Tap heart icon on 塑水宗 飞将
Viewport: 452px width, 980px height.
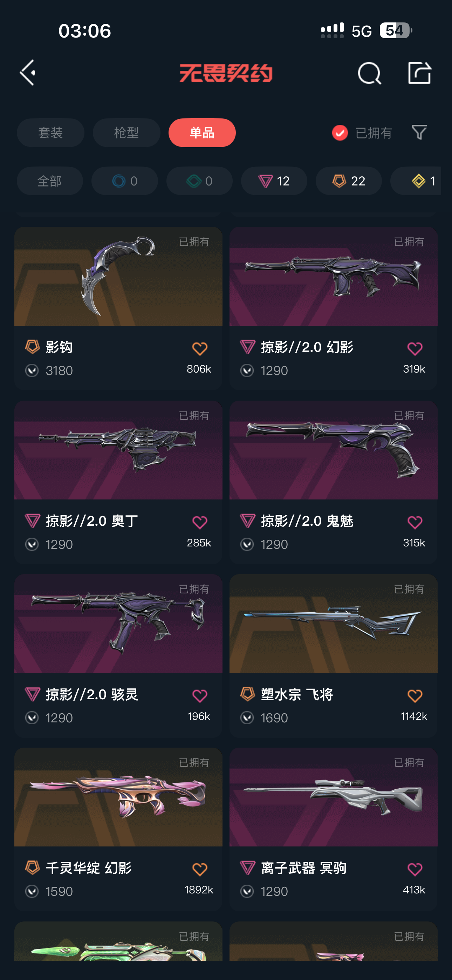[414, 696]
